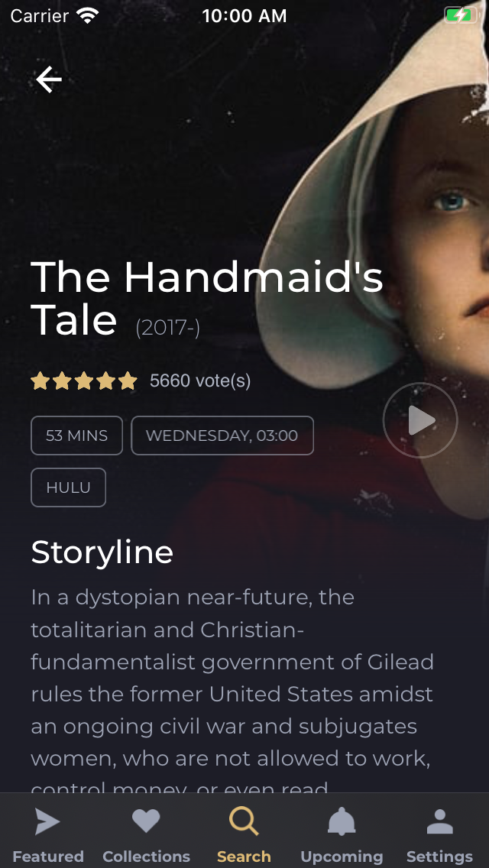
Task: Select the HULU network tag
Action: (68, 487)
